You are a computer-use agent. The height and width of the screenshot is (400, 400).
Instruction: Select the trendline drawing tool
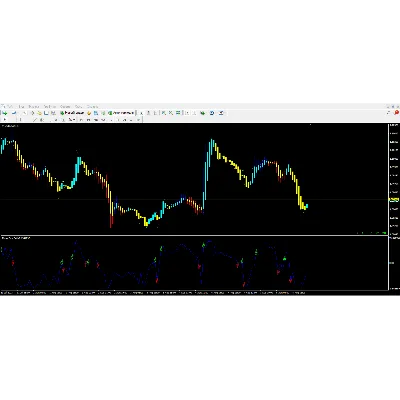click(x=35, y=119)
